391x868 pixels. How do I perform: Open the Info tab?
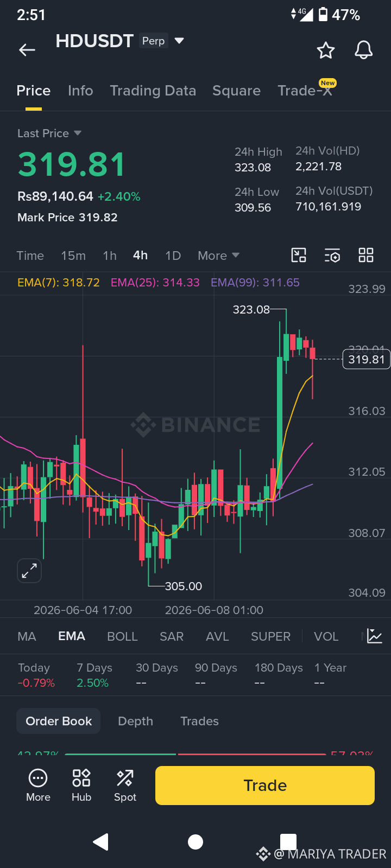pyautogui.click(x=80, y=91)
